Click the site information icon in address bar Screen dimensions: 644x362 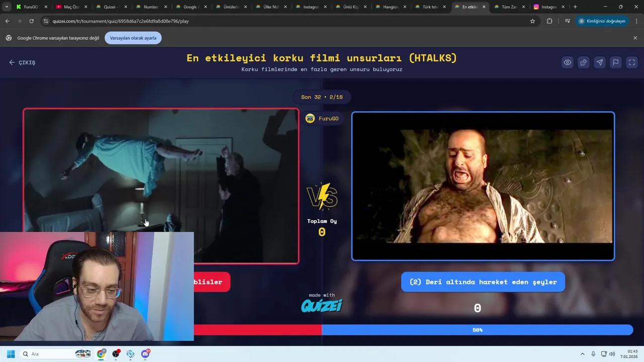click(x=46, y=21)
